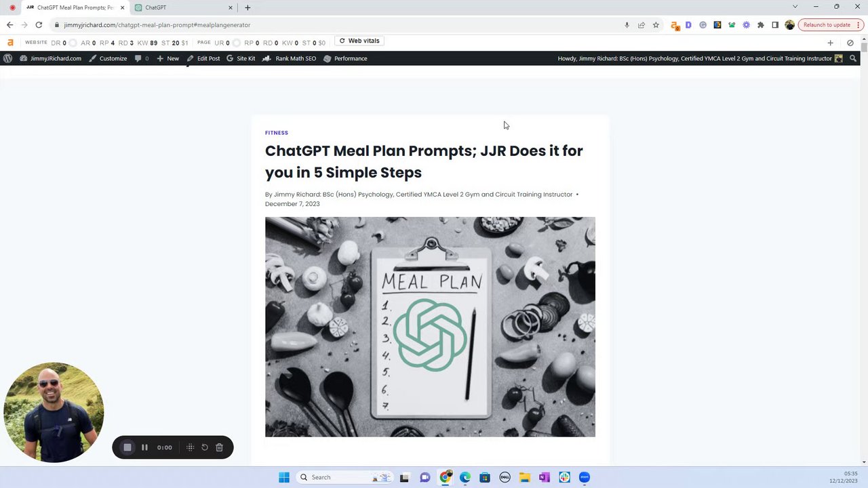Expand the tab search dropdown arrow
Image resolution: width=868 pixels, height=488 pixels.
795,7
